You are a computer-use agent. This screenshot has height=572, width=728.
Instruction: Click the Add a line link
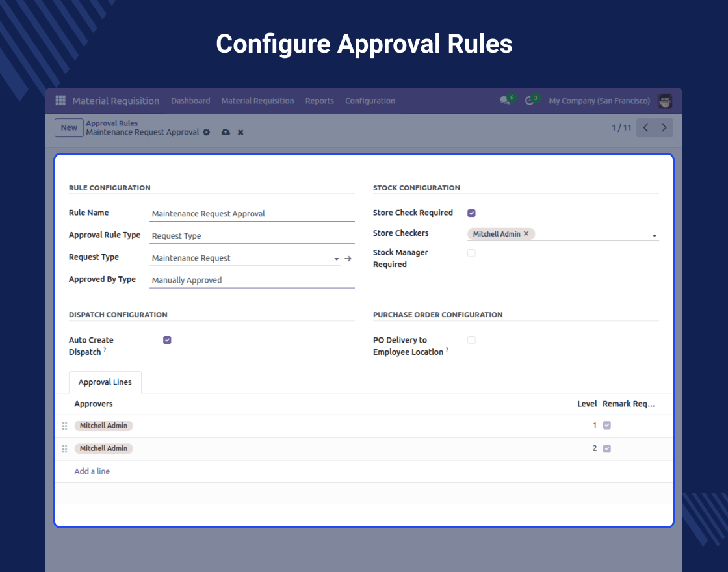click(92, 471)
